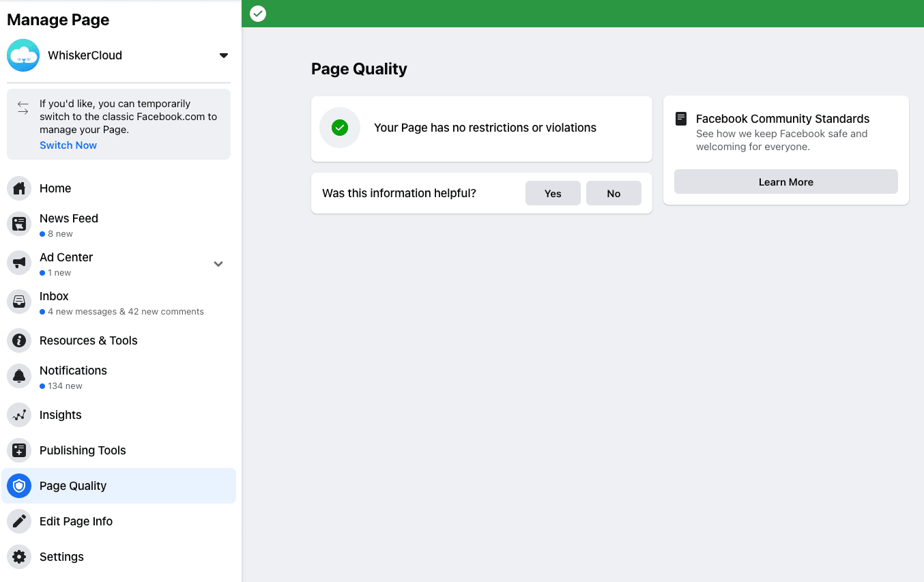The width and height of the screenshot is (924, 582).
Task: Expand the WhiskerCloud page switcher dropdown
Action: (223, 55)
